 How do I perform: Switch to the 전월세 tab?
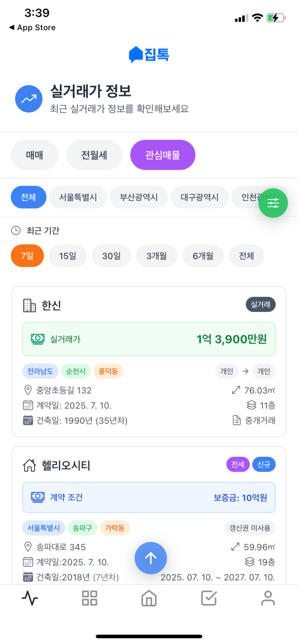tap(94, 155)
